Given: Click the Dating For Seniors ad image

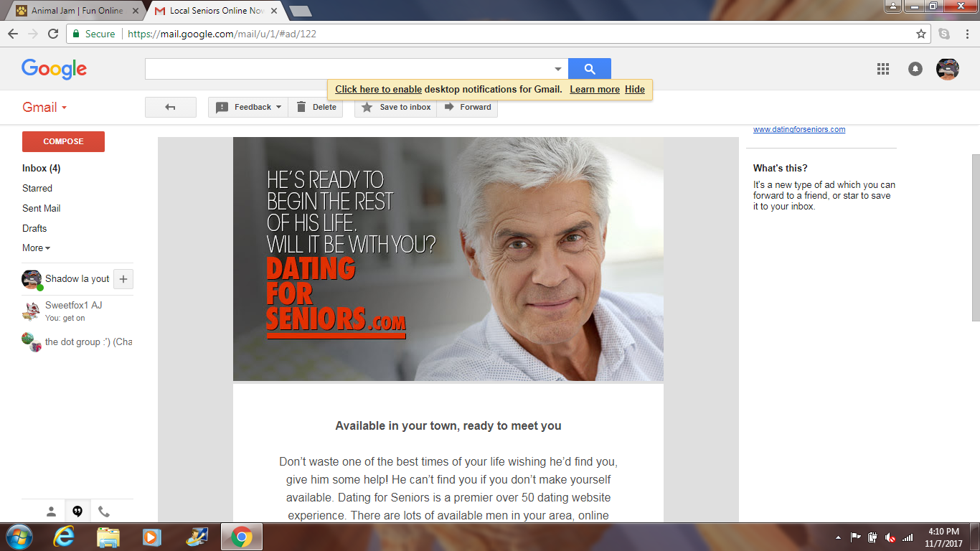Looking at the screenshot, I should [448, 259].
